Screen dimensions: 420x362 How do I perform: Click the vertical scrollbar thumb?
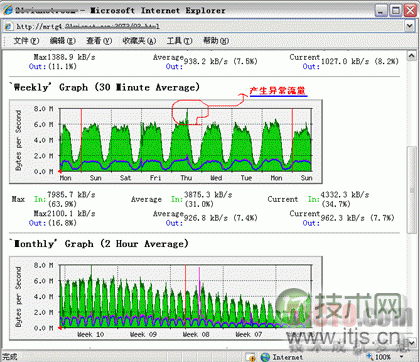(411, 190)
